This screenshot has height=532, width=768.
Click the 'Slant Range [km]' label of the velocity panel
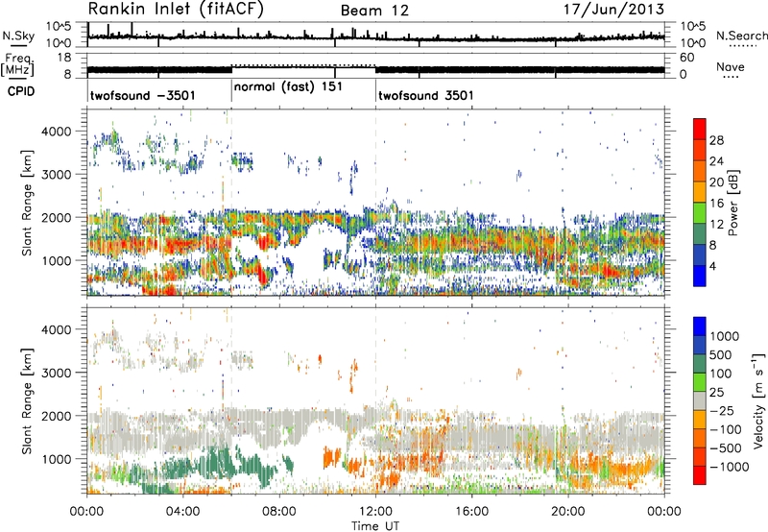[27, 400]
